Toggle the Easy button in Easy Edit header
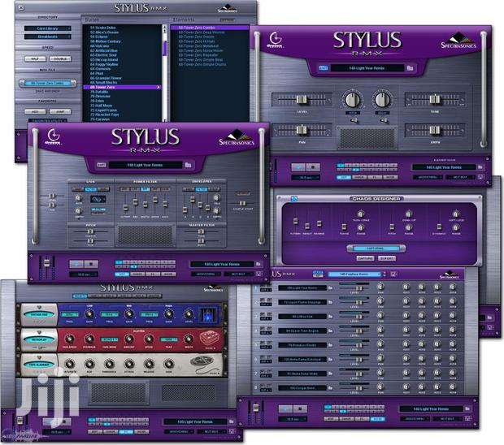 [x=324, y=68]
